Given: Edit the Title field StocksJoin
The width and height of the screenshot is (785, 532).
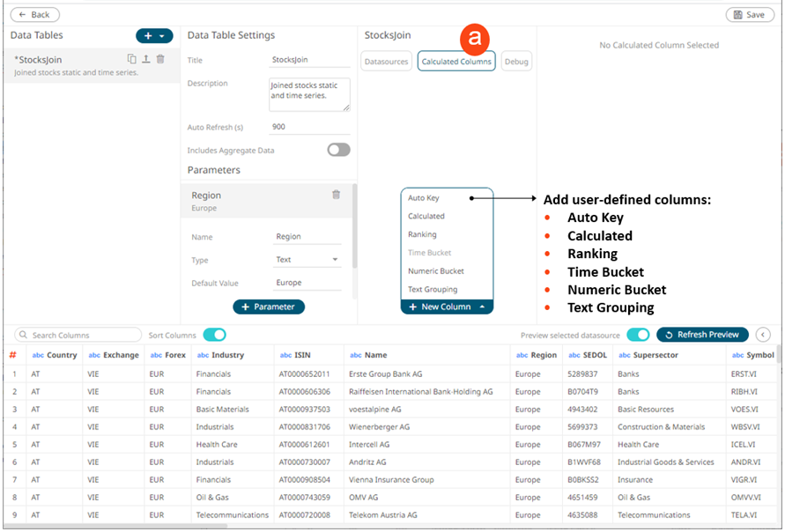Looking at the screenshot, I should click(x=309, y=60).
